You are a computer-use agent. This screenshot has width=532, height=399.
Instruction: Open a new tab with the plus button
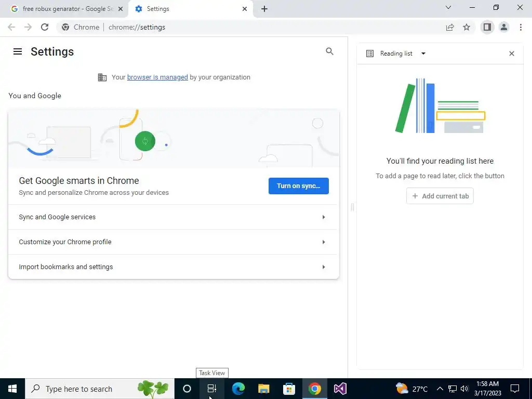pyautogui.click(x=264, y=9)
